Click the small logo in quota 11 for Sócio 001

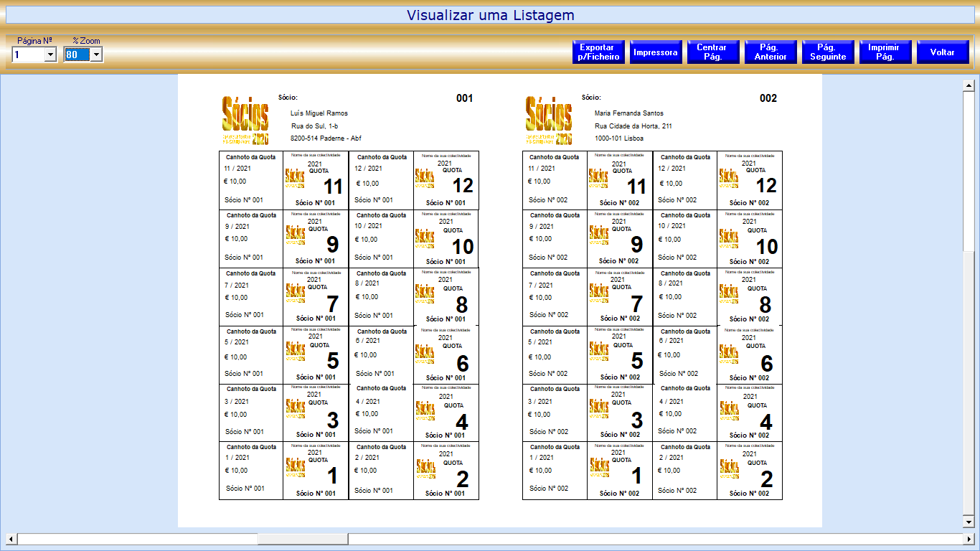[x=295, y=177]
